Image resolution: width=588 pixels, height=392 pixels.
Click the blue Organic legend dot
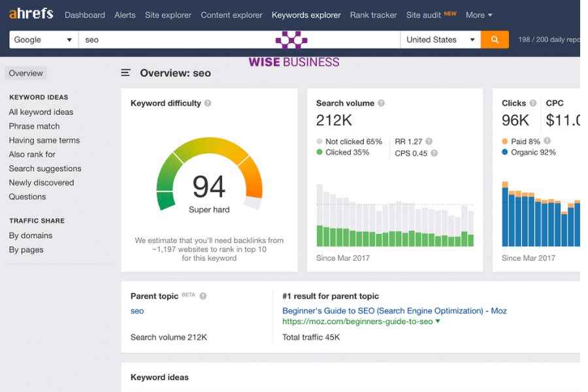coord(505,152)
